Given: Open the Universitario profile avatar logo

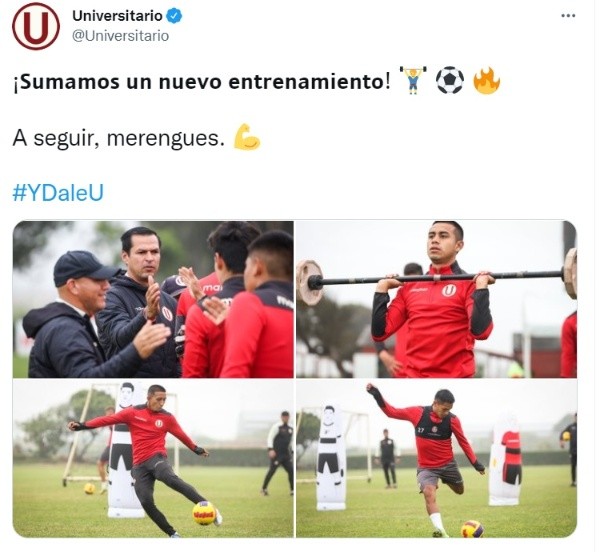Looking at the screenshot, I should pyautogui.click(x=36, y=26).
